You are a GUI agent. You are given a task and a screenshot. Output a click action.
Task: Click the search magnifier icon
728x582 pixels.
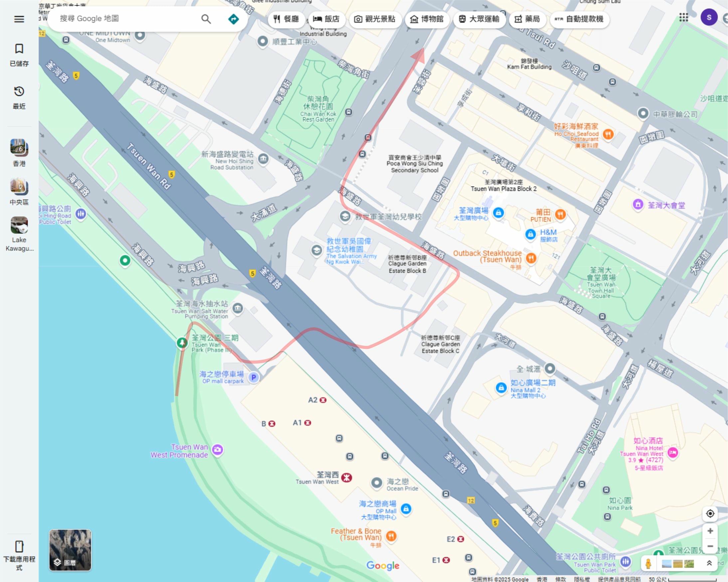[206, 19]
